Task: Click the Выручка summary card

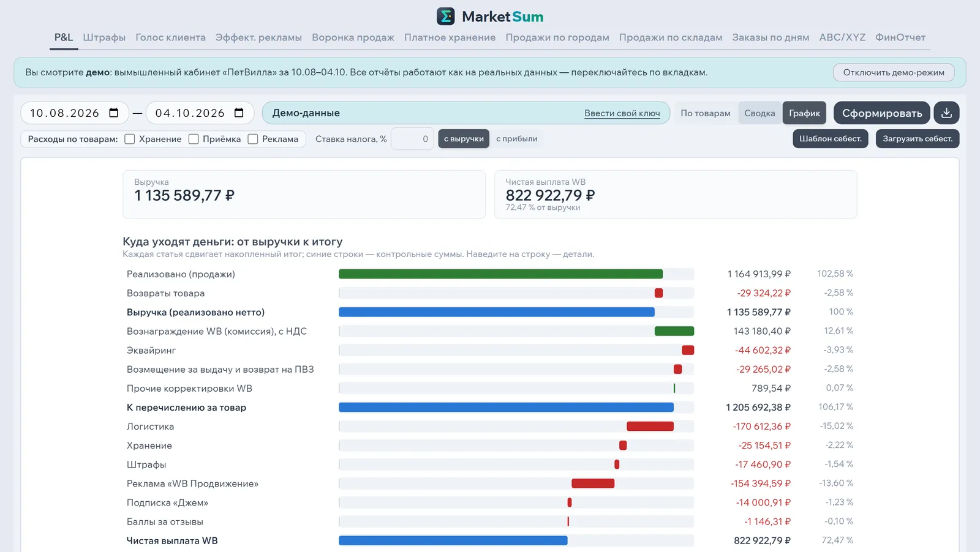Action: pyautogui.click(x=304, y=195)
